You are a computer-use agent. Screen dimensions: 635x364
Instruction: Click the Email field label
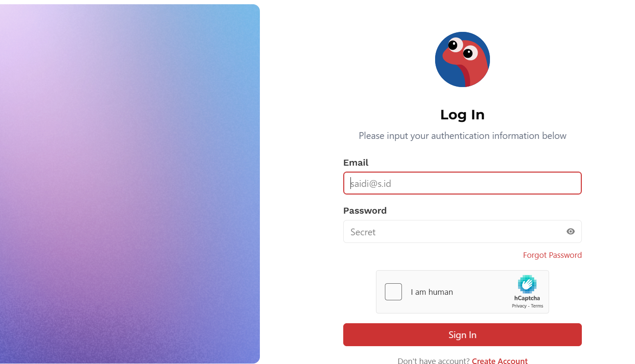(x=356, y=163)
